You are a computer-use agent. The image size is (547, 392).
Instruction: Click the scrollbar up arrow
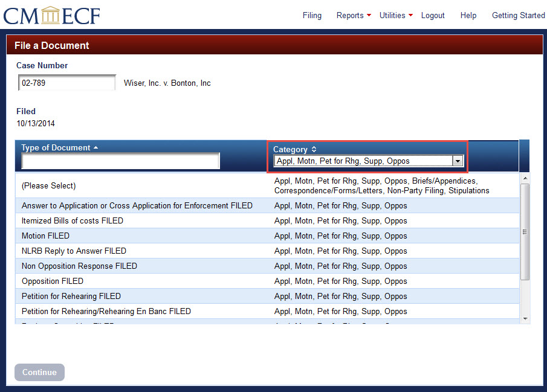525,178
